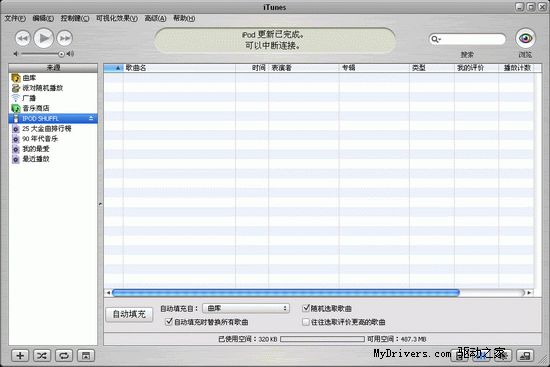Image resolution: width=550 pixels, height=367 pixels.
Task: Open the 高级(A) menu
Action: click(x=155, y=18)
